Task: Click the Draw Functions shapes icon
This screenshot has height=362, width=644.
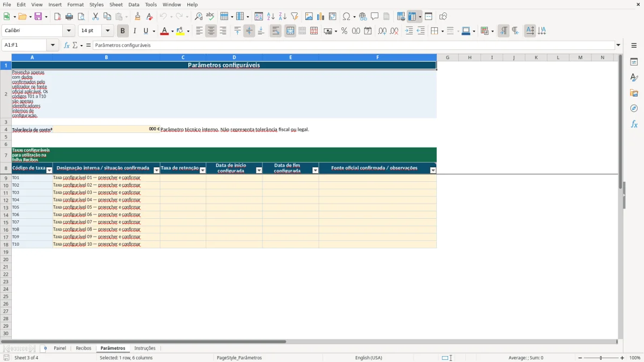Action: (443, 17)
